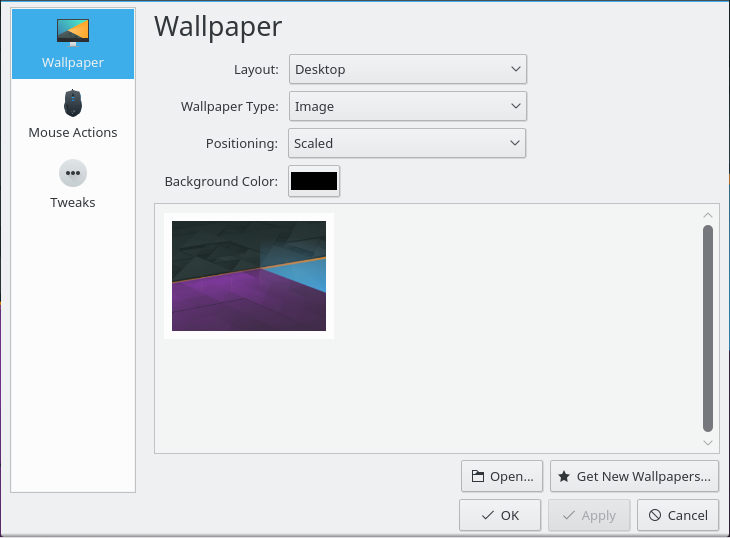Click the checkmark icon on the OK button
Screen dimensions: 730x538
[x=487, y=516]
